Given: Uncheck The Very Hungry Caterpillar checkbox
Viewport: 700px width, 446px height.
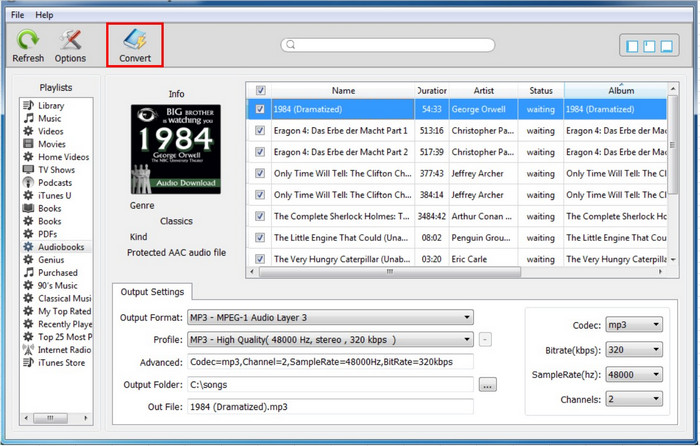Looking at the screenshot, I should click(x=260, y=259).
